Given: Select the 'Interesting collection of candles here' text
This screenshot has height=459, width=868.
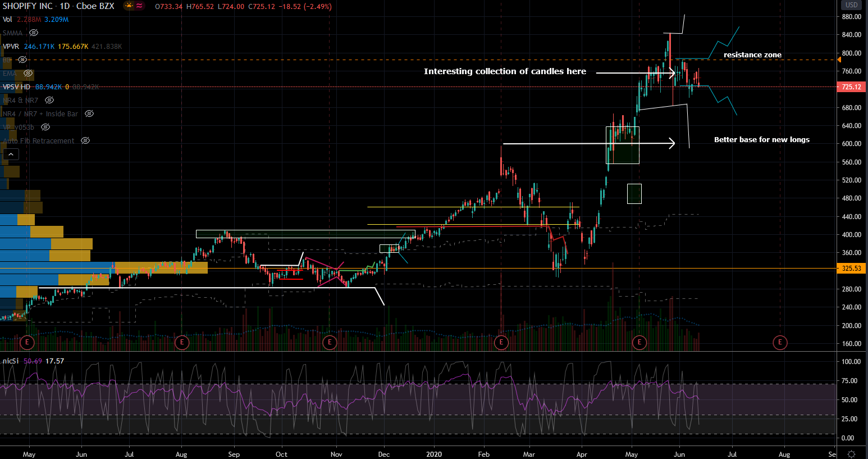Looking at the screenshot, I should coord(505,71).
